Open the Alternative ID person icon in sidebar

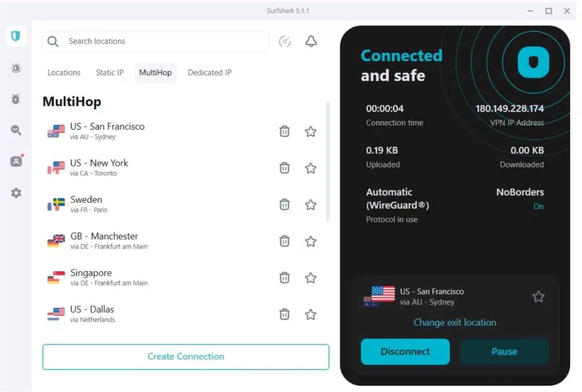coord(16,161)
